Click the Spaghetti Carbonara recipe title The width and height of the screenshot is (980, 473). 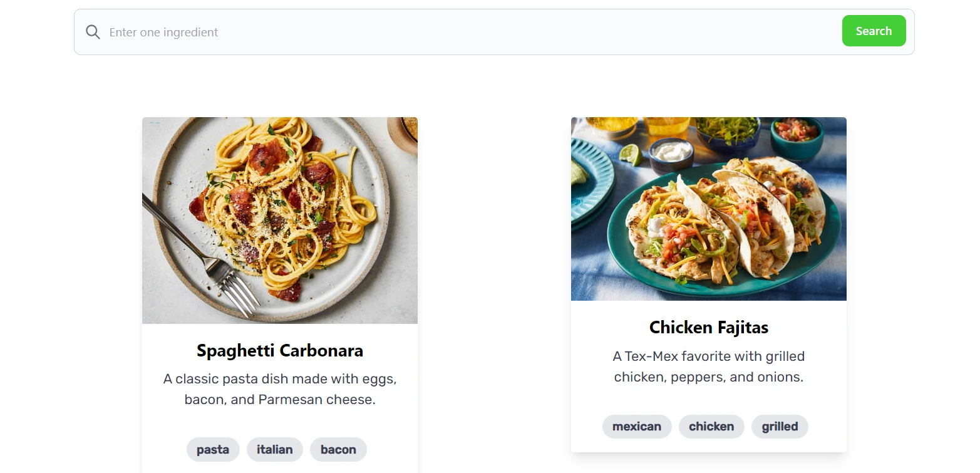279,350
